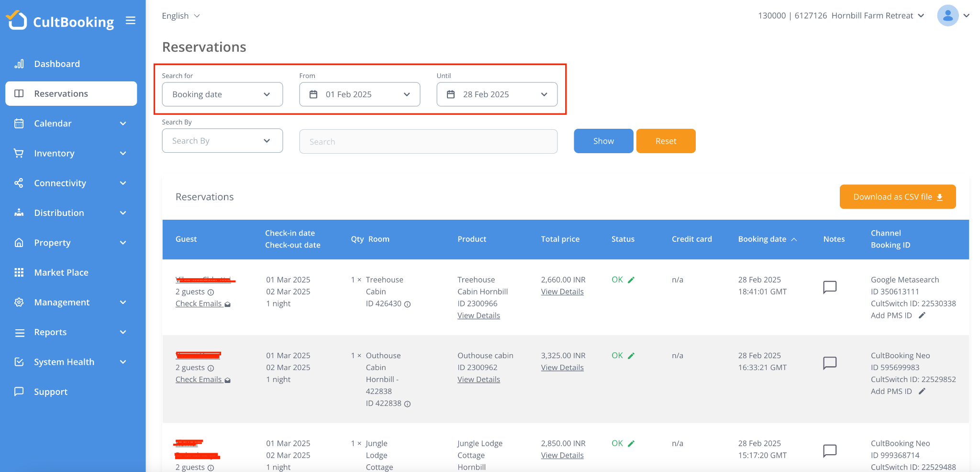
Task: Open notes icon for Jungle Lodge reservation
Action: (x=829, y=450)
